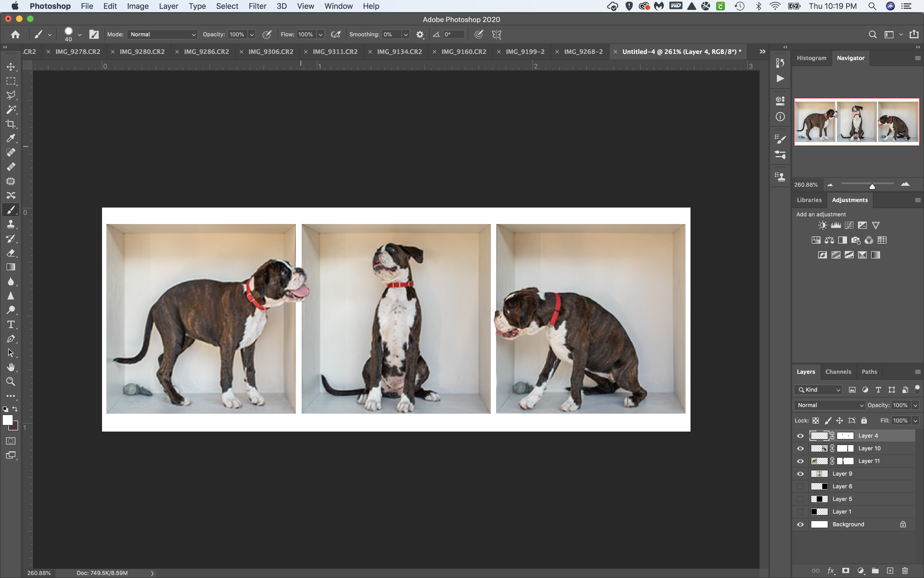
Task: Select the Layer 9 thumbnail
Action: pos(819,474)
